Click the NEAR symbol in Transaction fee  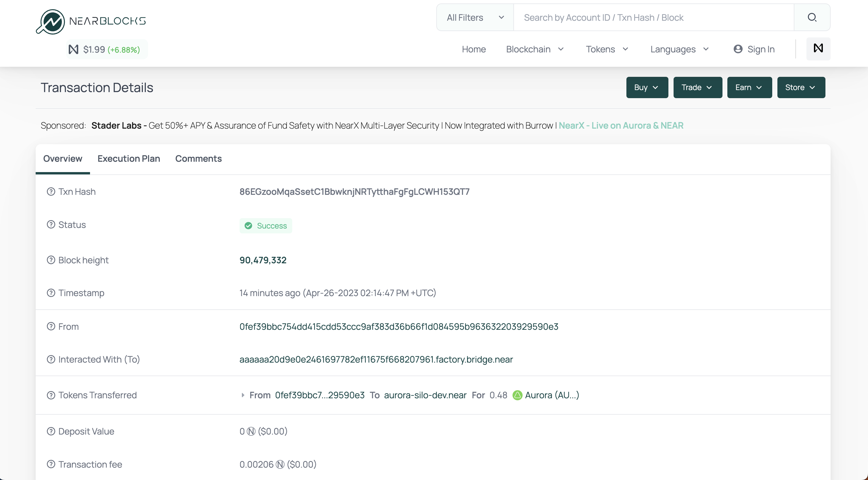pyautogui.click(x=280, y=464)
